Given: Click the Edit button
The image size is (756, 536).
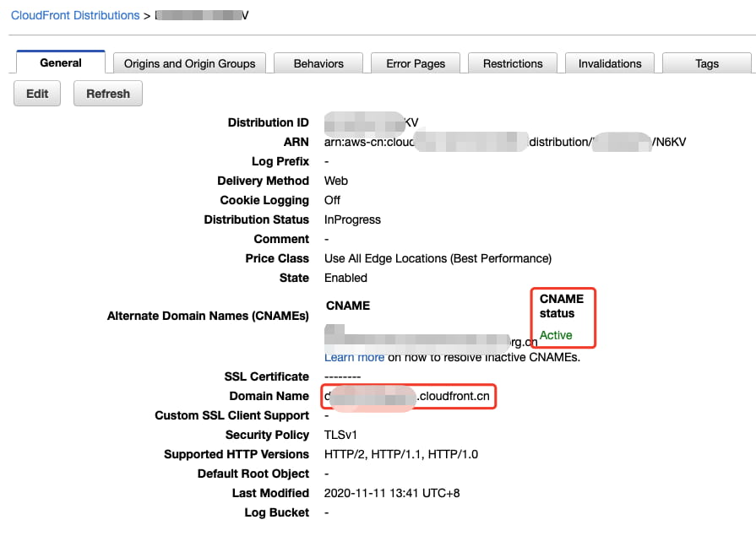Looking at the screenshot, I should (x=37, y=94).
